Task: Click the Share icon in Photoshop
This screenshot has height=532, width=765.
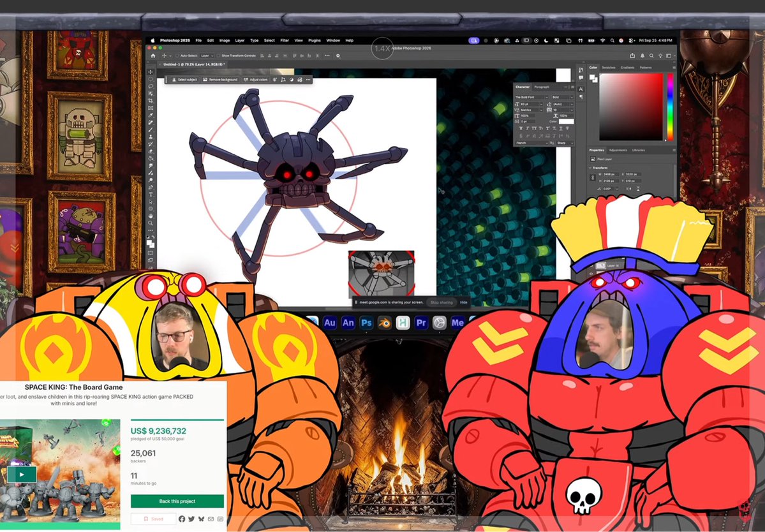Action: 632,55
